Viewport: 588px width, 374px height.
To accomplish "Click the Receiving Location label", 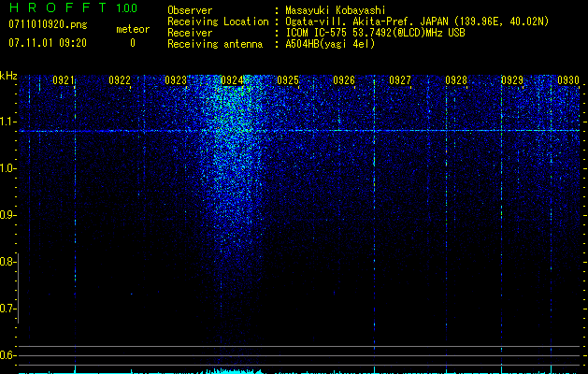I will pyautogui.click(x=218, y=22).
